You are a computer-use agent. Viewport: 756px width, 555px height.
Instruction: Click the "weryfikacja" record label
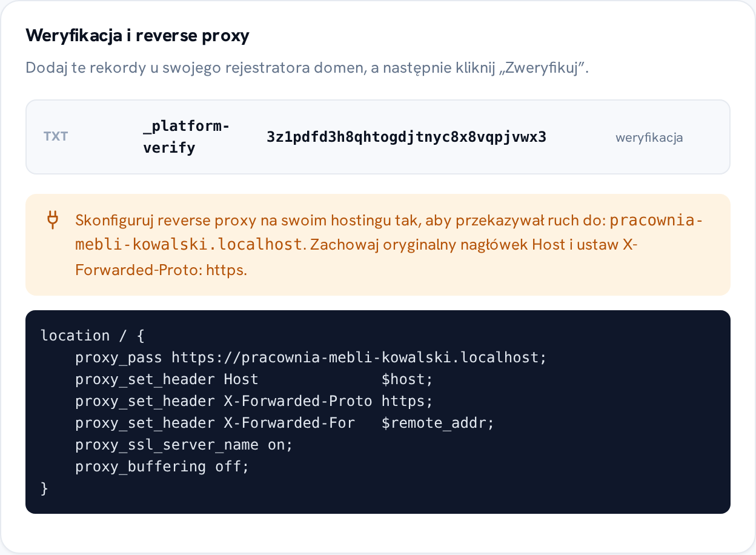pos(649,138)
